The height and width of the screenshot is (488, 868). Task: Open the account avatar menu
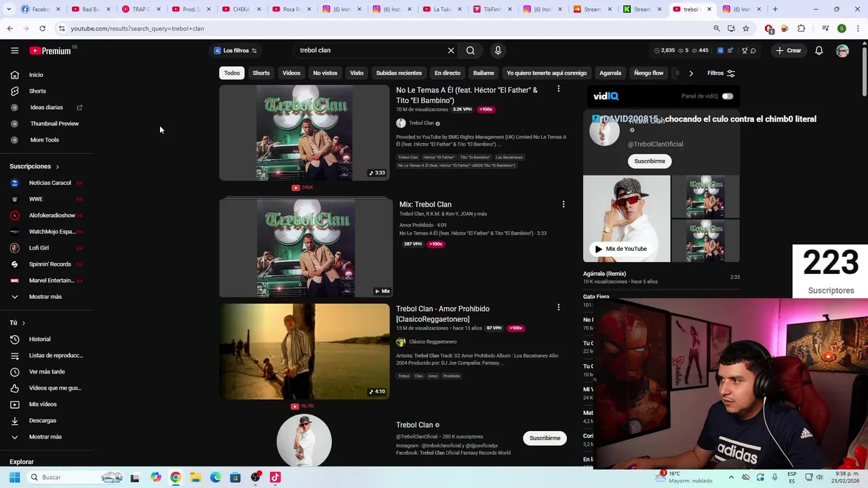842,51
